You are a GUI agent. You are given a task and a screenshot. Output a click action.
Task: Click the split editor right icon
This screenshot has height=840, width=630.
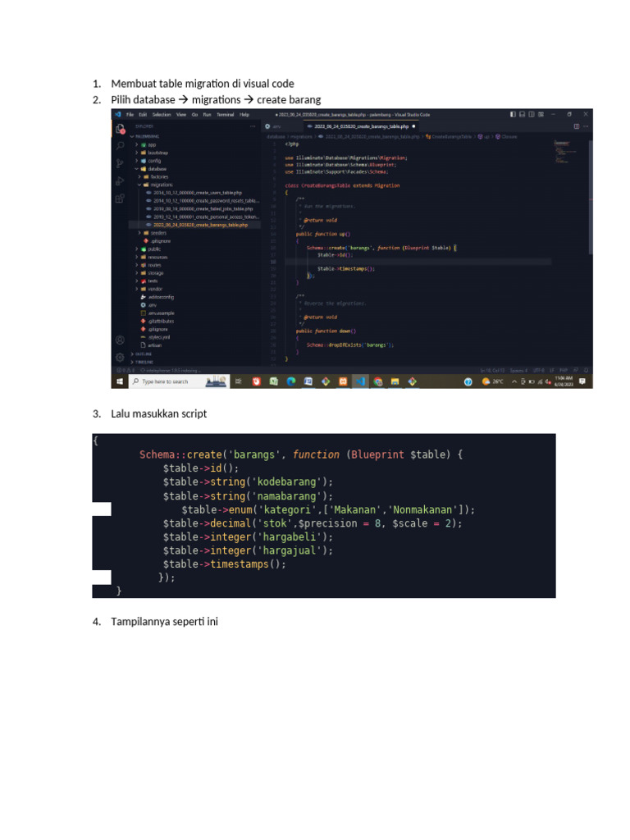click(x=577, y=126)
